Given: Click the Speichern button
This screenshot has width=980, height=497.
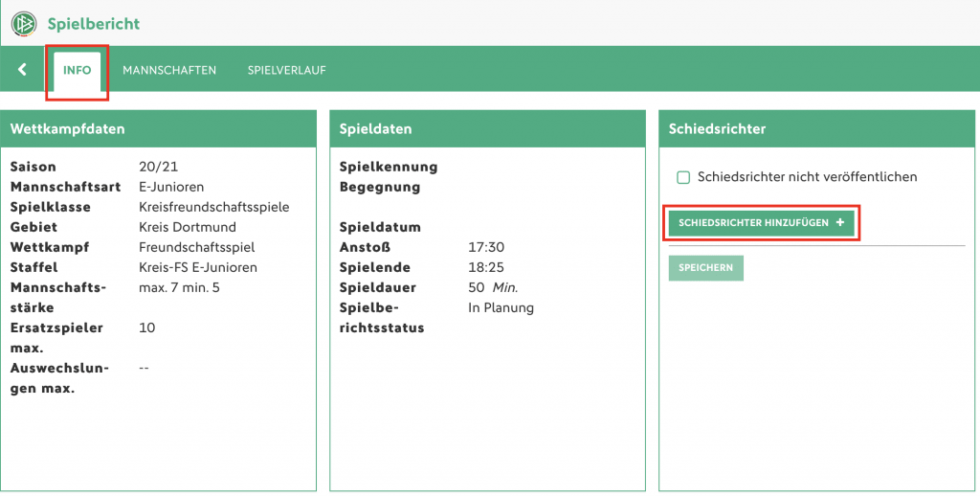Looking at the screenshot, I should [705, 267].
